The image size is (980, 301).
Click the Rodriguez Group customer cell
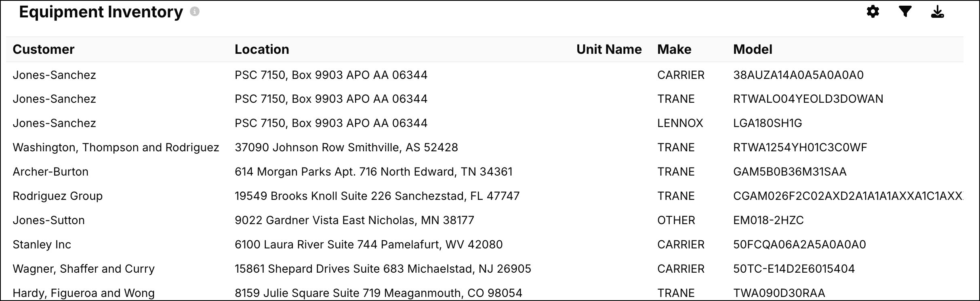57,196
